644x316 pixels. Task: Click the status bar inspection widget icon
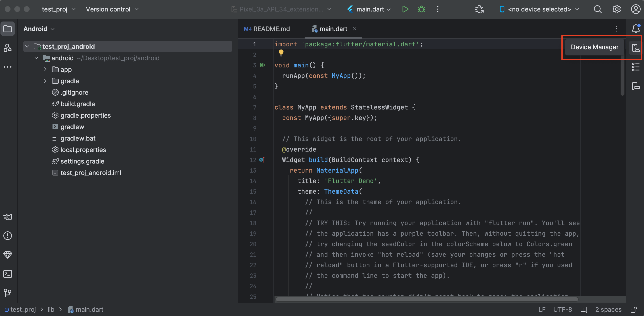584,310
